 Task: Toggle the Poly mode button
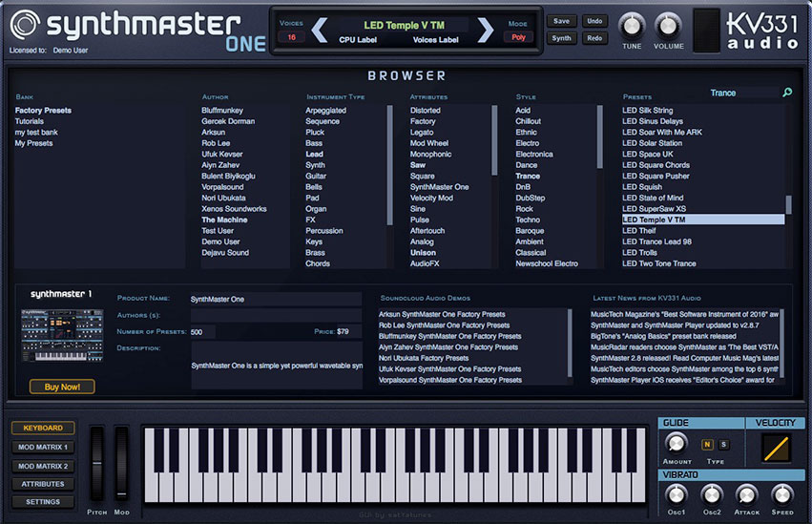[x=518, y=37]
